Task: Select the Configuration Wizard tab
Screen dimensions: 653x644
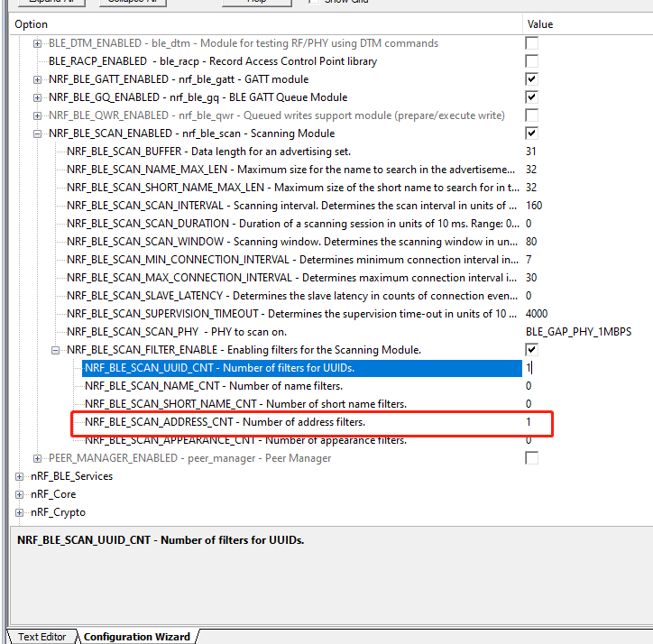Action: [x=136, y=636]
